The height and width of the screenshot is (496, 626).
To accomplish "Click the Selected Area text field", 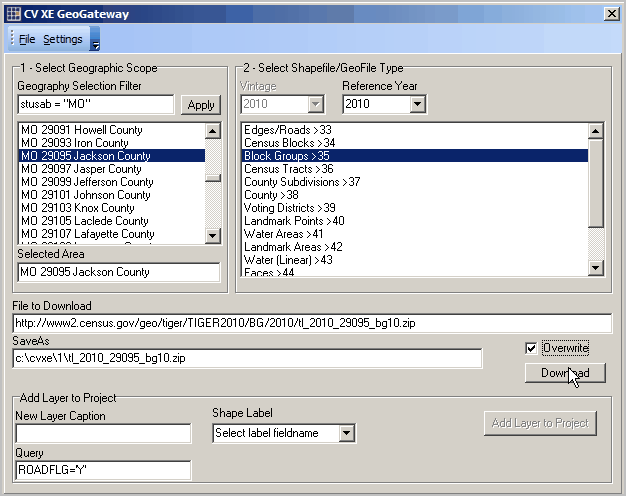I will 119,272.
